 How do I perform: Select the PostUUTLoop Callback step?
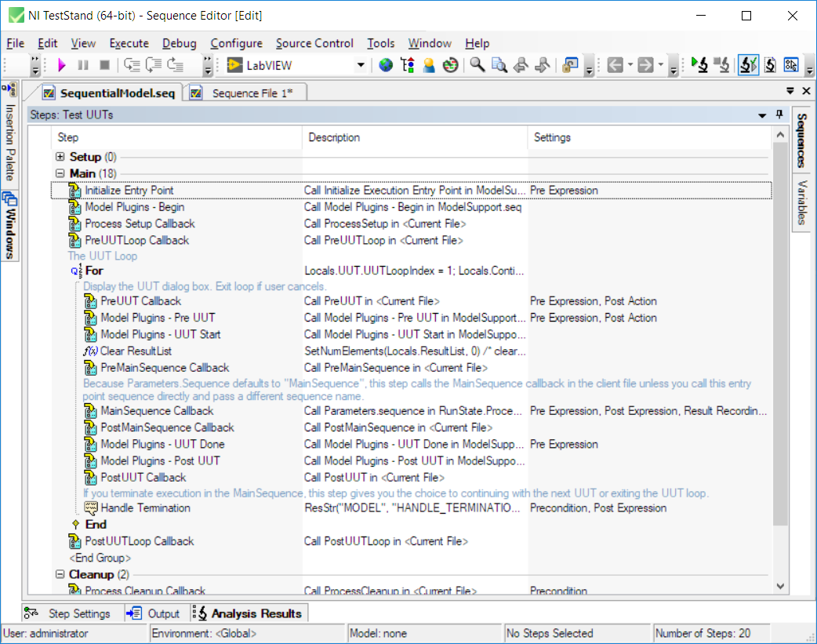[x=139, y=541]
